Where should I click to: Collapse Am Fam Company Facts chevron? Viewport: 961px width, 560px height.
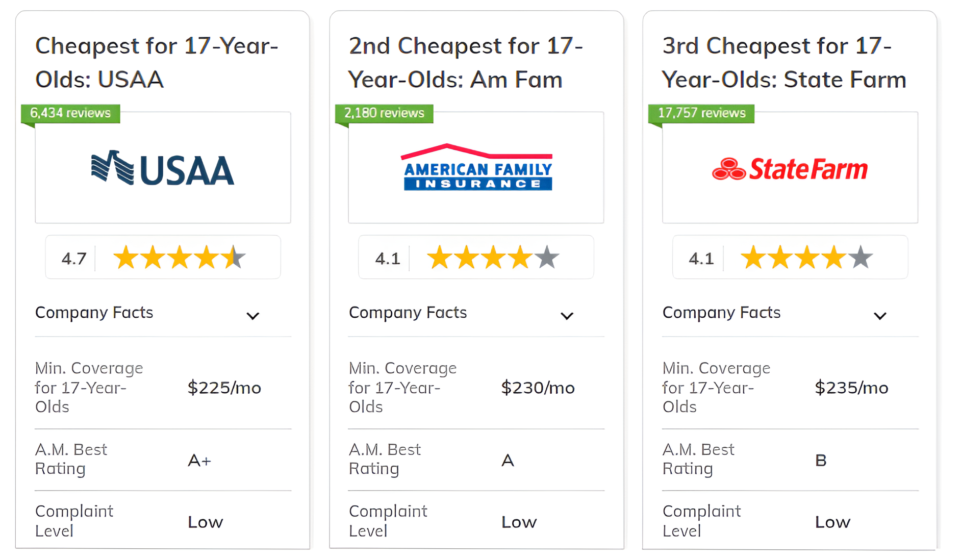[567, 316]
